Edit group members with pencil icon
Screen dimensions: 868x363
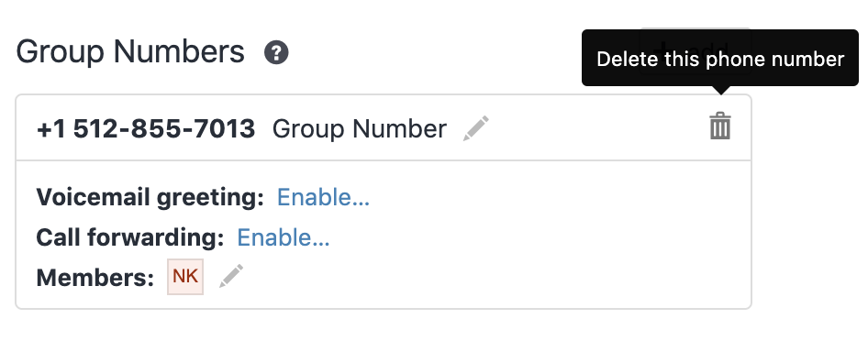(231, 276)
